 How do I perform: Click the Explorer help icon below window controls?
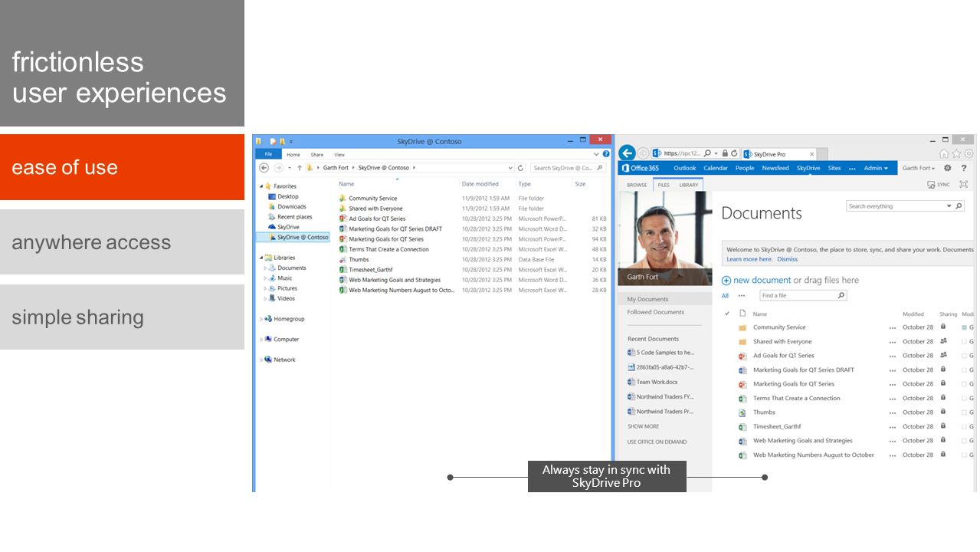[606, 154]
